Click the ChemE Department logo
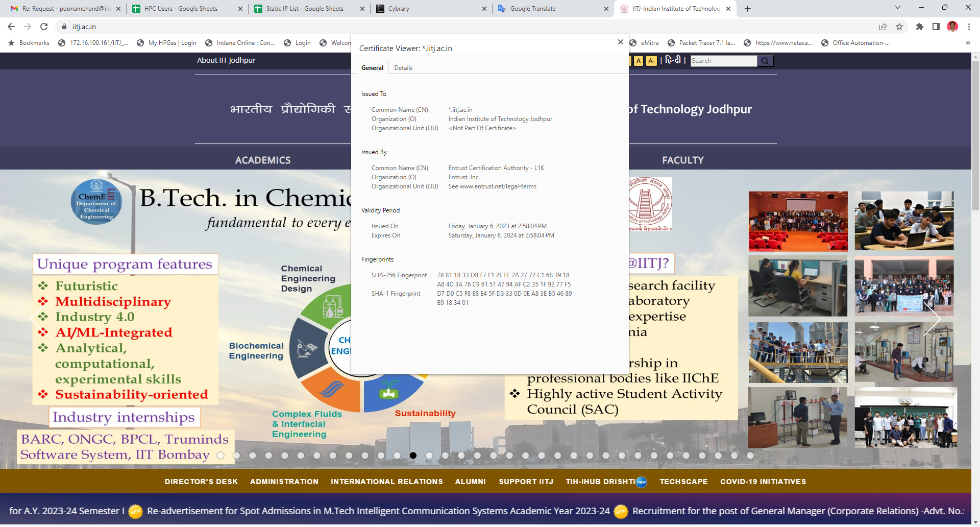Viewport: 980px width, 527px height. coord(96,202)
